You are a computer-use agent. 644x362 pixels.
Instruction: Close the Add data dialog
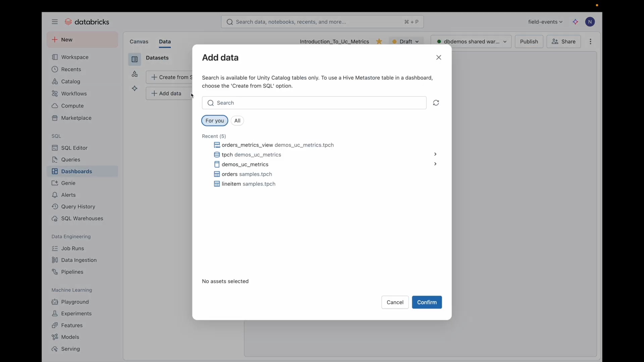coord(439,58)
